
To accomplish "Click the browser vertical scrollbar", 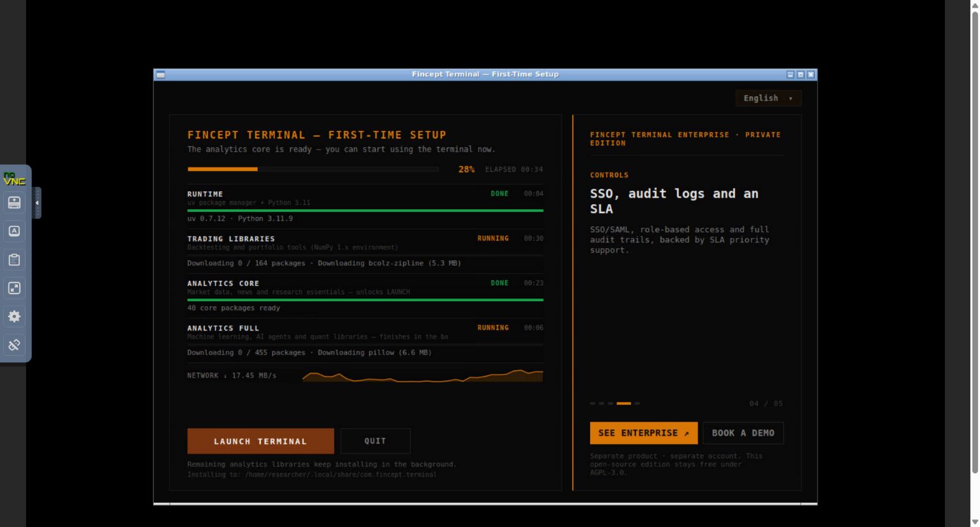I will pos(974,242).
